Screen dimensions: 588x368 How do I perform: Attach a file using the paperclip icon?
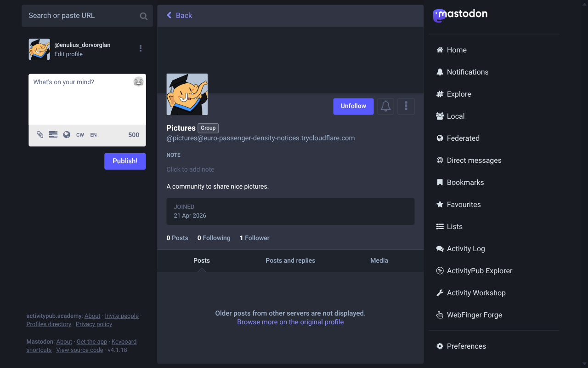click(x=40, y=134)
